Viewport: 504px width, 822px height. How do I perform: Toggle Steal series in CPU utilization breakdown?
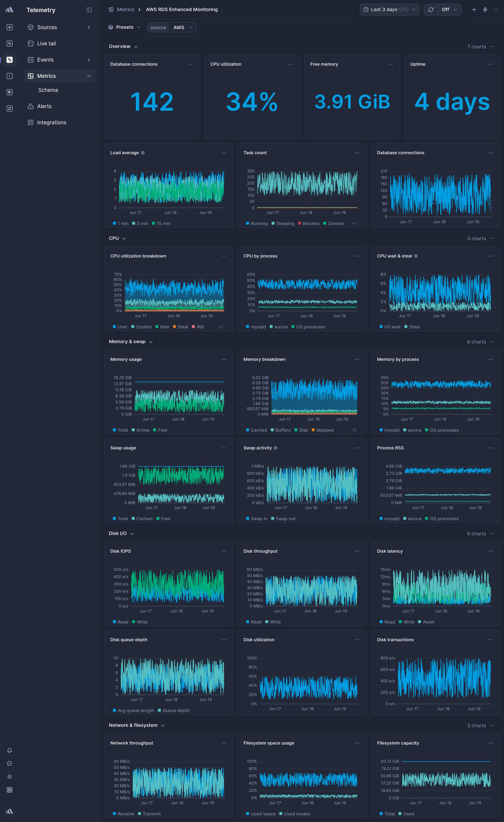tap(181, 327)
